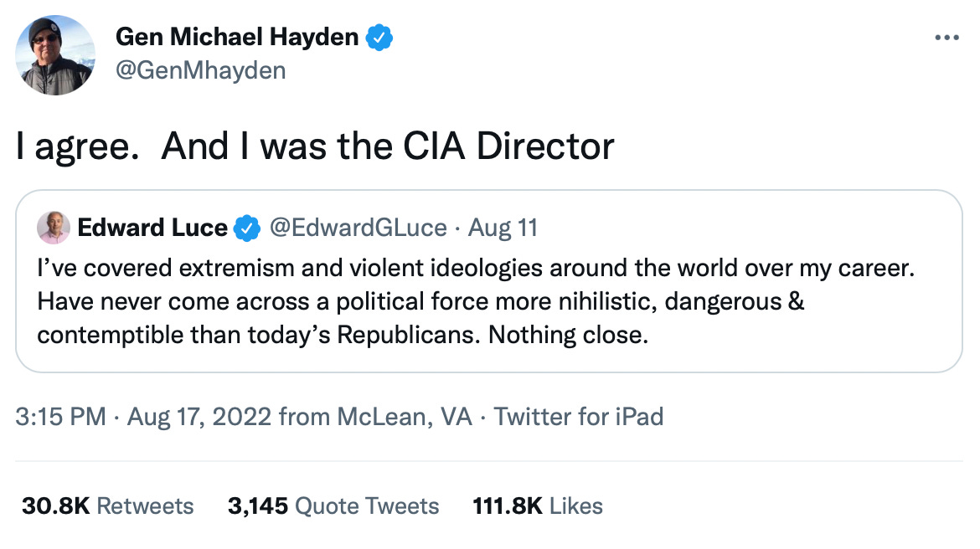
Task: Open the three-dot more options menu
Action: pos(946,38)
